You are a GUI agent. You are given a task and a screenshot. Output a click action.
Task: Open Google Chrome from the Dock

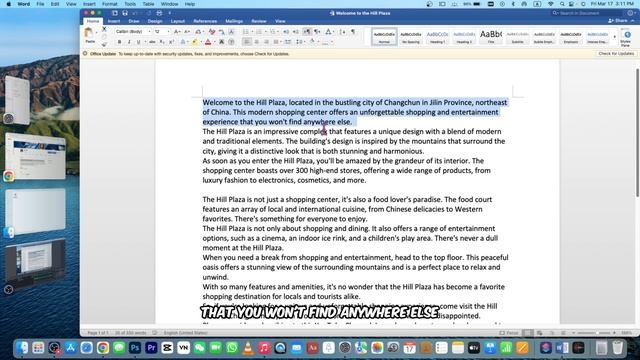pos(103,348)
